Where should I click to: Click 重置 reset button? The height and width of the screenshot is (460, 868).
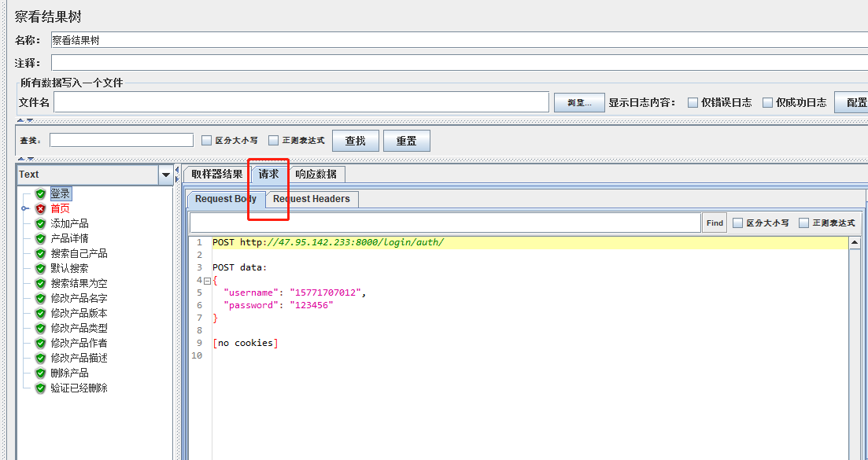point(406,141)
